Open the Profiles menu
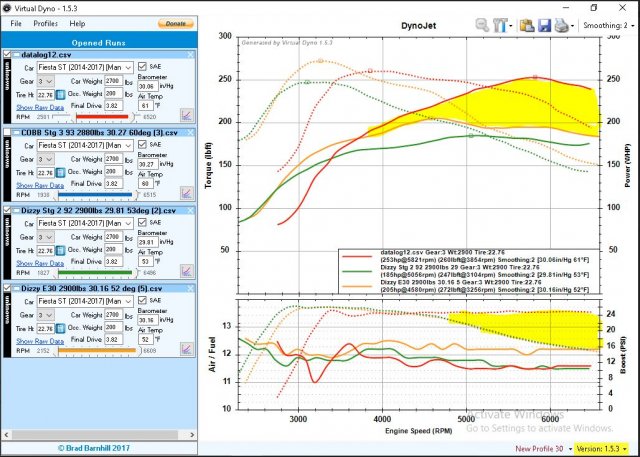Image resolution: width=640 pixels, height=457 pixels. [46, 24]
